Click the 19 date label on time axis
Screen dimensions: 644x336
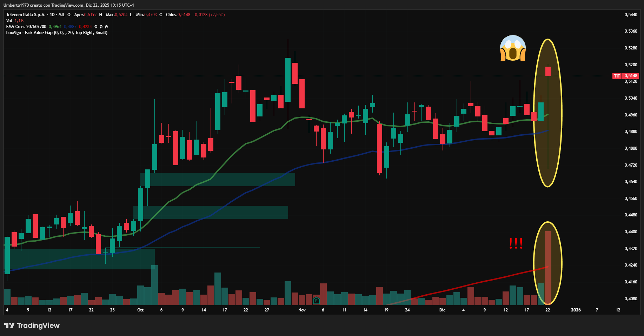click(386, 310)
